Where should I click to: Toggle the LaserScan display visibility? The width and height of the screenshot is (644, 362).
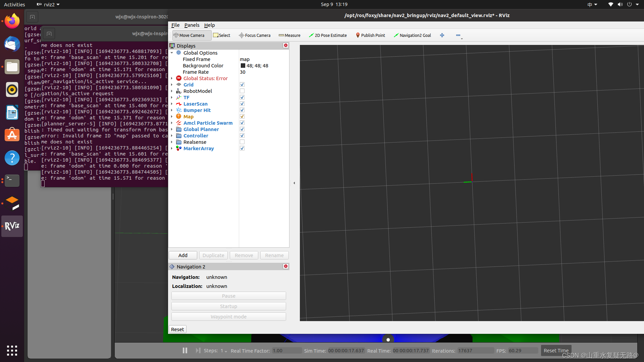pos(242,104)
